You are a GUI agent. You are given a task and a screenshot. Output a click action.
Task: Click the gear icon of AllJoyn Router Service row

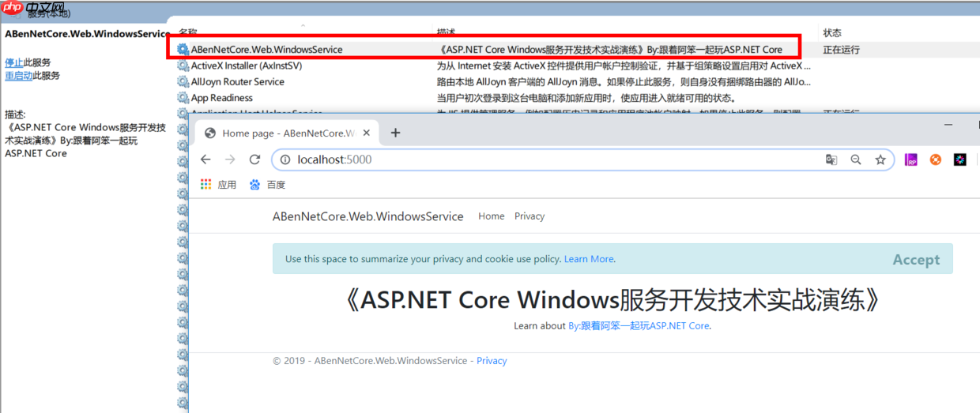point(183,81)
